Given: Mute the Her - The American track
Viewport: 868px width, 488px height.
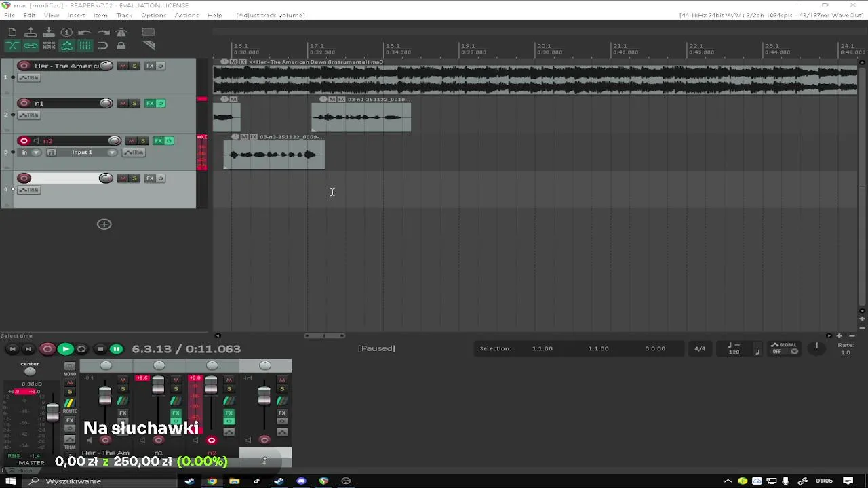Looking at the screenshot, I should click(123, 66).
